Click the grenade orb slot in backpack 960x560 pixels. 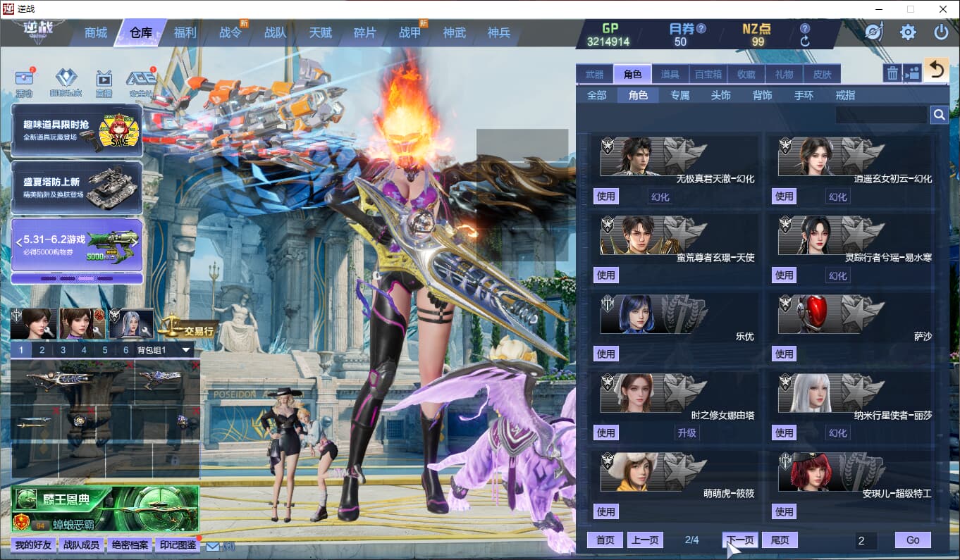click(x=80, y=422)
